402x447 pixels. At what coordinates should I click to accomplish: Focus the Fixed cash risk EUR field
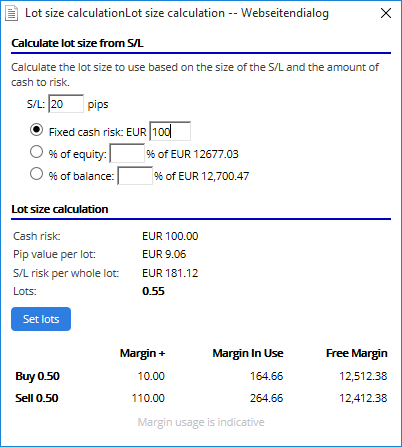[170, 131]
